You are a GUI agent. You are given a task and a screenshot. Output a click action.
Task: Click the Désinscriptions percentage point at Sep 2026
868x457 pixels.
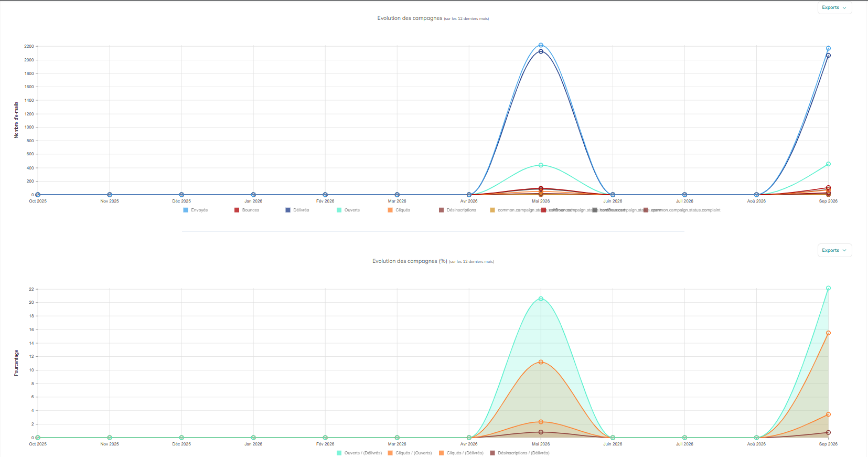pyautogui.click(x=828, y=432)
